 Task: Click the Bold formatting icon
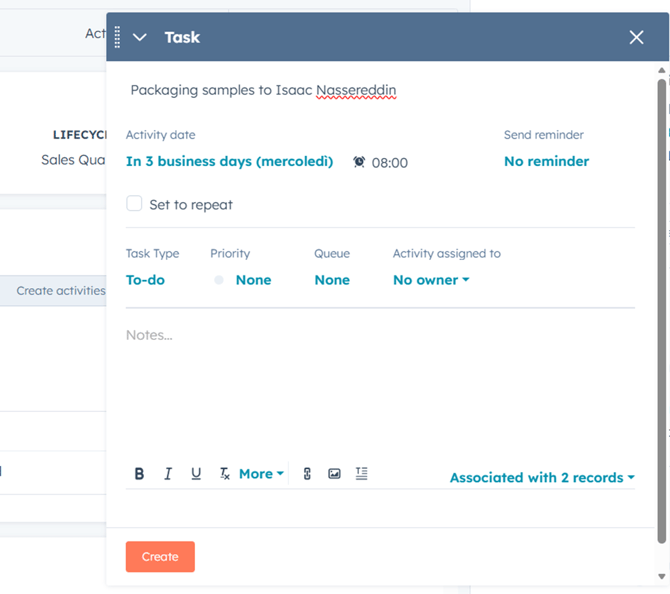pos(139,474)
